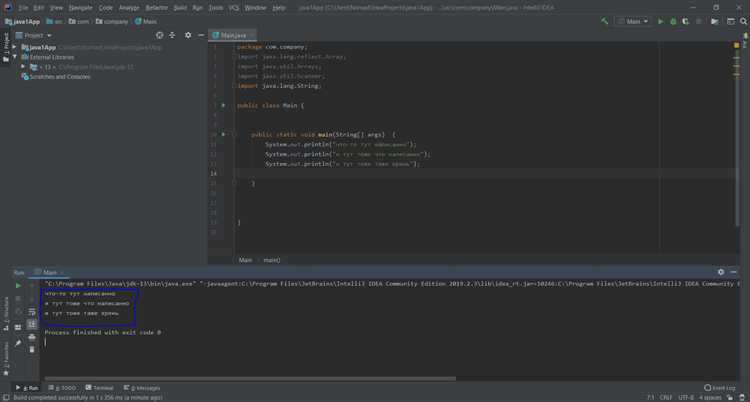Rerun Main with the Run panel's green play icon
The width and height of the screenshot is (750, 402).
[18, 286]
